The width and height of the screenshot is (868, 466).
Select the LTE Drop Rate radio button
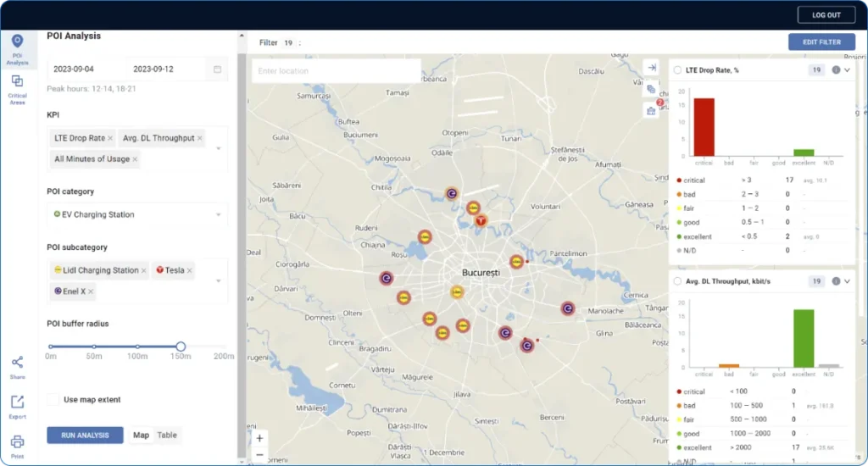coord(677,70)
